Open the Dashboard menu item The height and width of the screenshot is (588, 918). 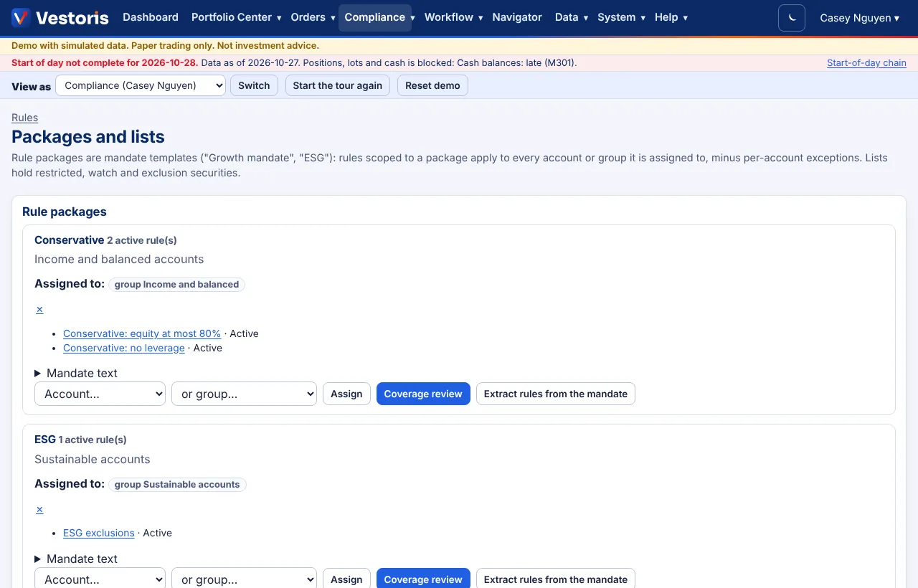point(151,17)
